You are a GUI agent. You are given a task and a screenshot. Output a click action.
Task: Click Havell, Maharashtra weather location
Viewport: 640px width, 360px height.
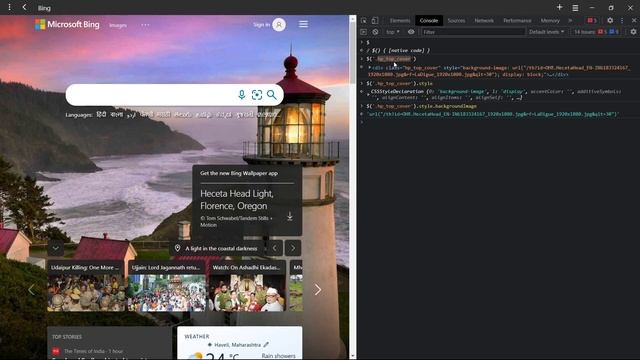237,345
